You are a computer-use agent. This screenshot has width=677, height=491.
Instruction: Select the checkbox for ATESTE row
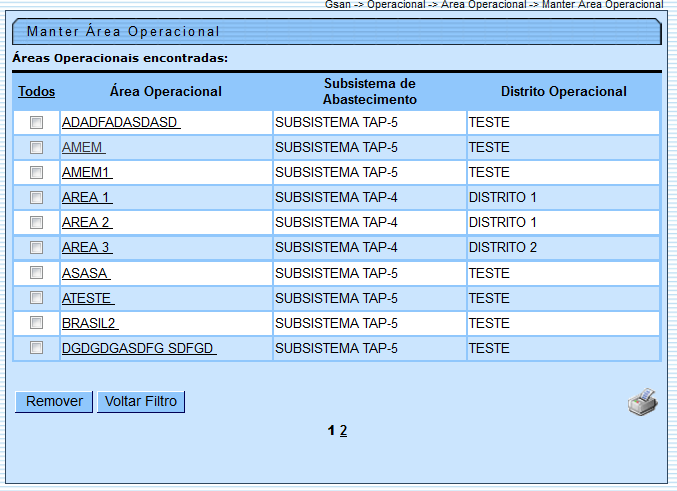pyautogui.click(x=37, y=298)
